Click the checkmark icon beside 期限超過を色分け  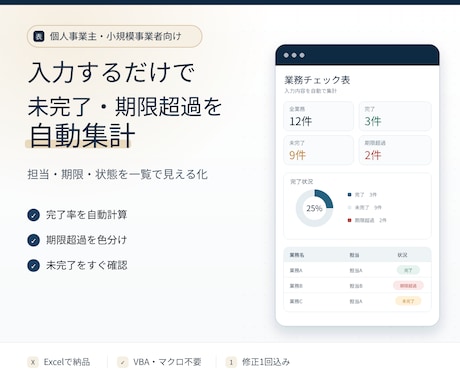(33, 240)
